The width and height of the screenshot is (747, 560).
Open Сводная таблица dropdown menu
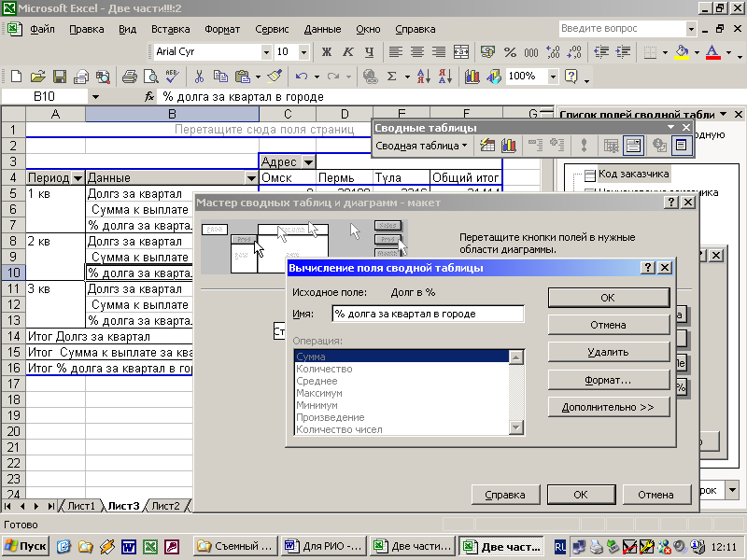(421, 146)
